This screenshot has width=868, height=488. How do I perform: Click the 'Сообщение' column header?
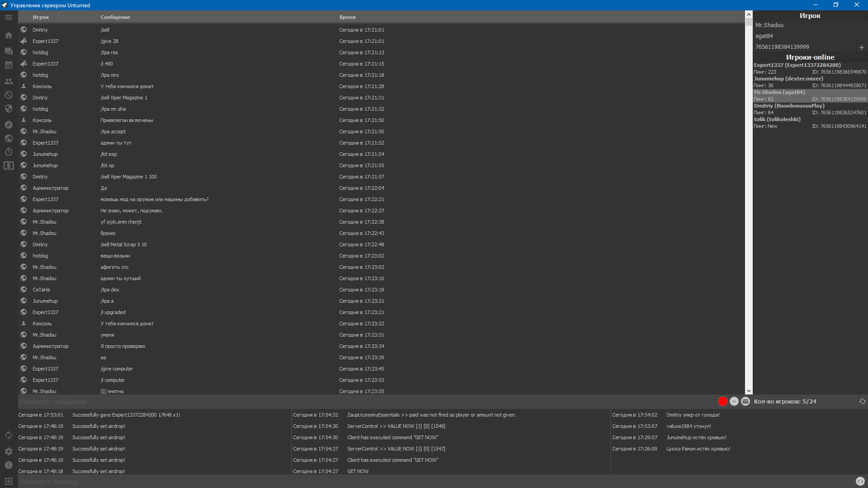point(115,17)
